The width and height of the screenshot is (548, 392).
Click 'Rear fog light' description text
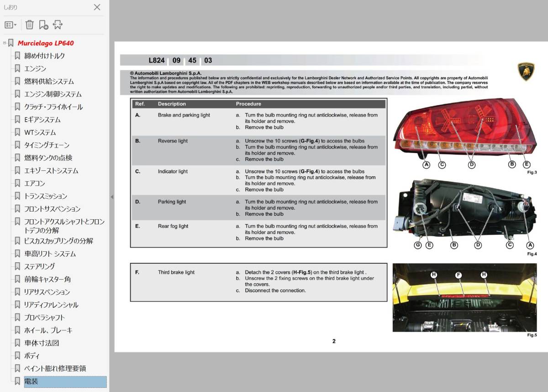173,226
